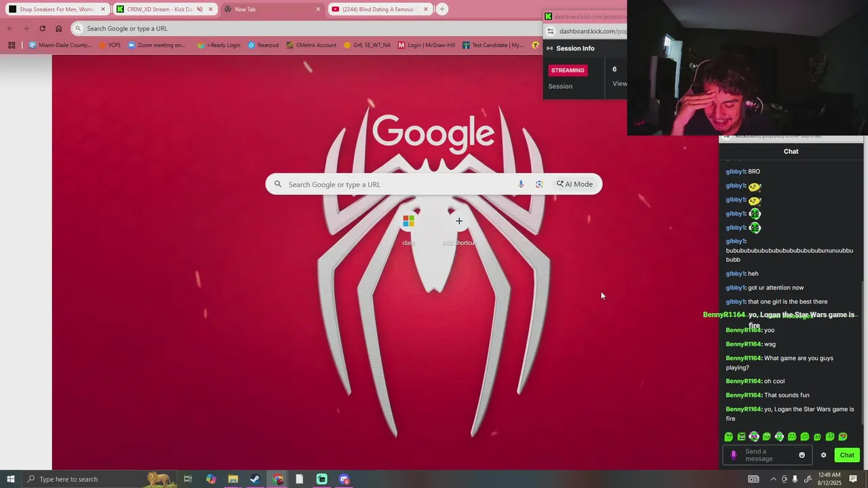This screenshot has width=868, height=488.
Task: Focus the Chrome address bar
Action: click(x=305, y=28)
